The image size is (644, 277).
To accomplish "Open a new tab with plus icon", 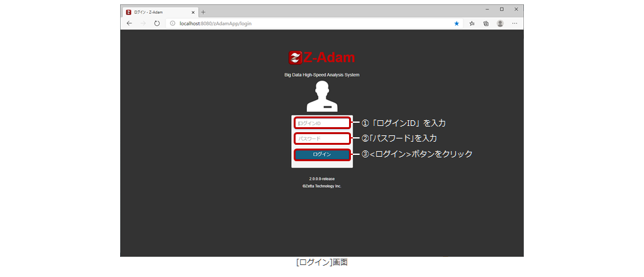I will (203, 13).
